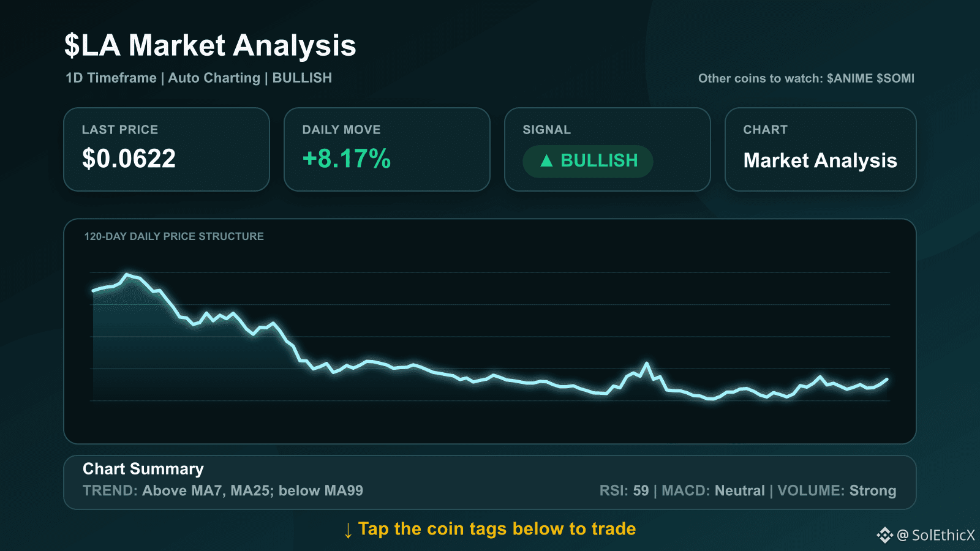980x551 pixels.
Task: Click the up-triangle icon in the BULLISH badge
Action: click(x=546, y=161)
